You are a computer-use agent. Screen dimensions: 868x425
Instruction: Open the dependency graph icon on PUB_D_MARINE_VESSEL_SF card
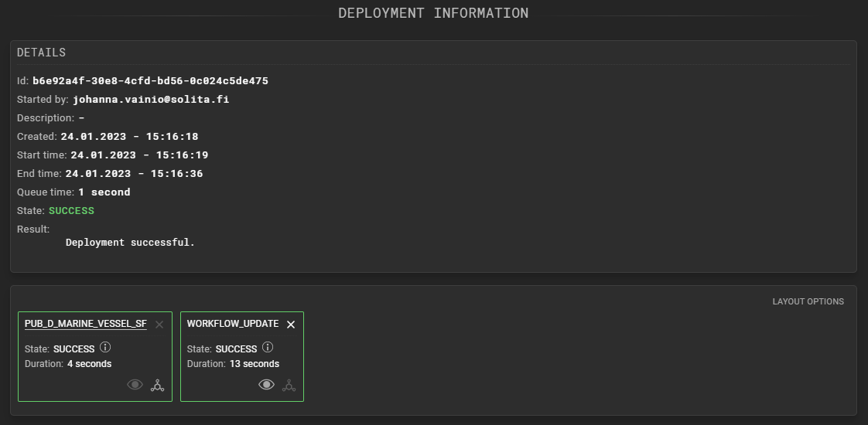point(158,385)
